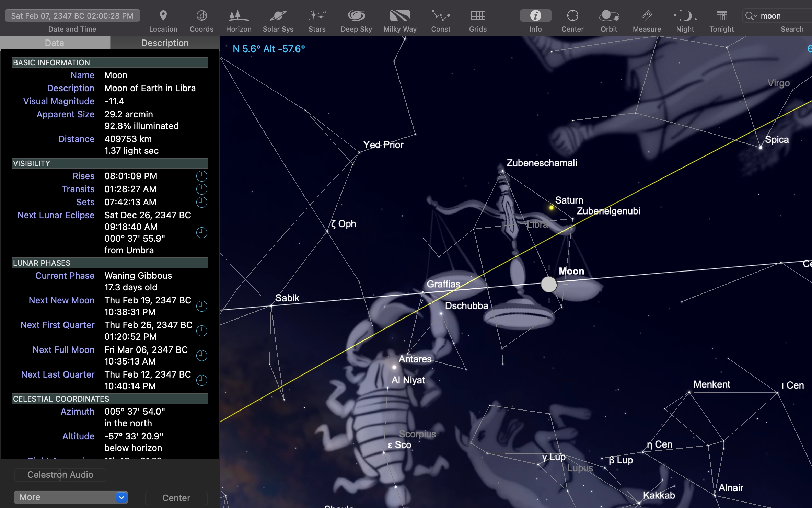The width and height of the screenshot is (812, 508).
Task: Click the Celestron Audio button
Action: pos(60,475)
